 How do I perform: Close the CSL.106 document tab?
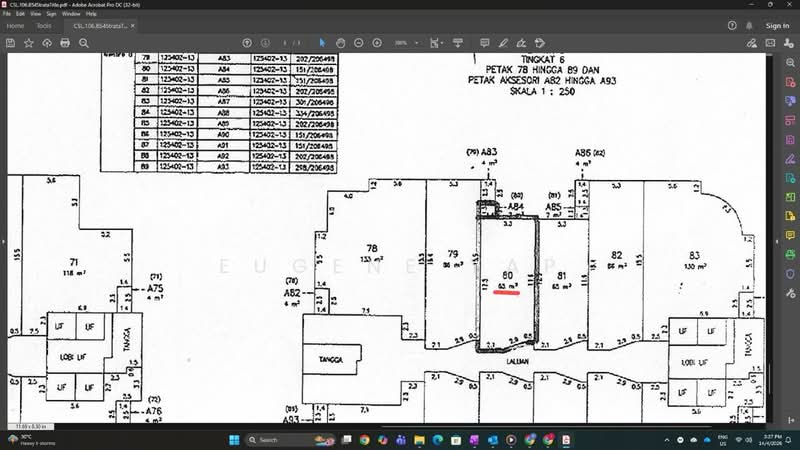(133, 26)
